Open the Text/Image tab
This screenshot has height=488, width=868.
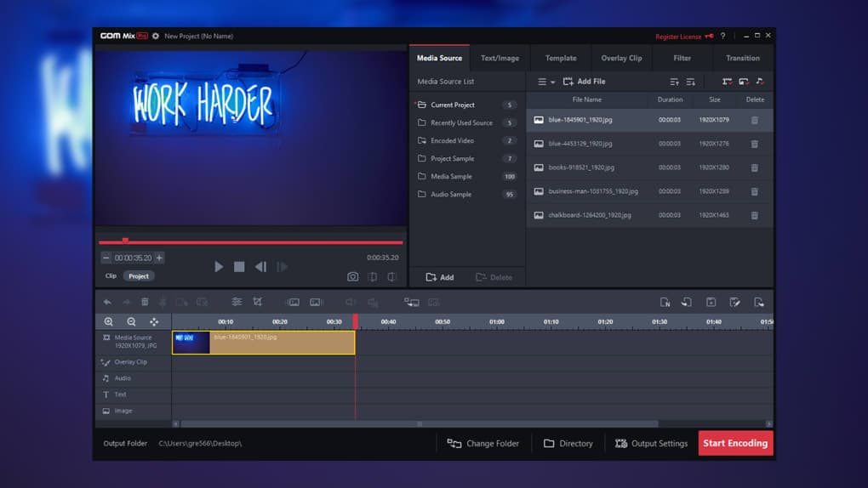(x=500, y=59)
